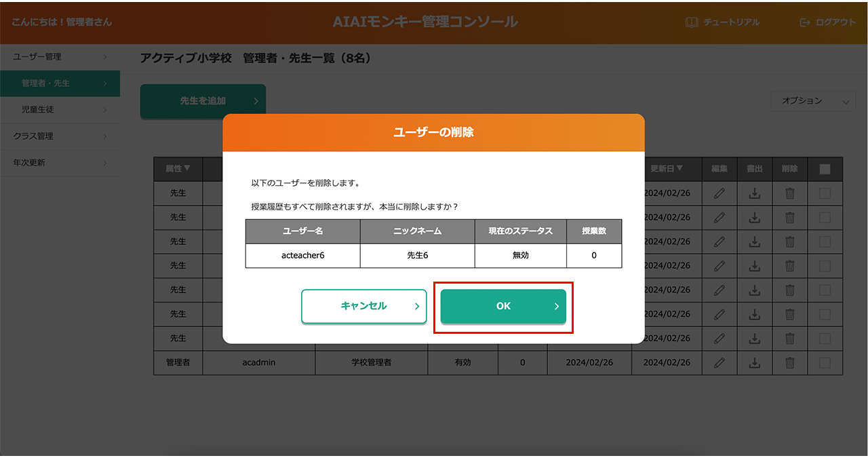868x458 pixels.
Task: Select 児童生徒 in the sidebar
Action: (x=60, y=109)
